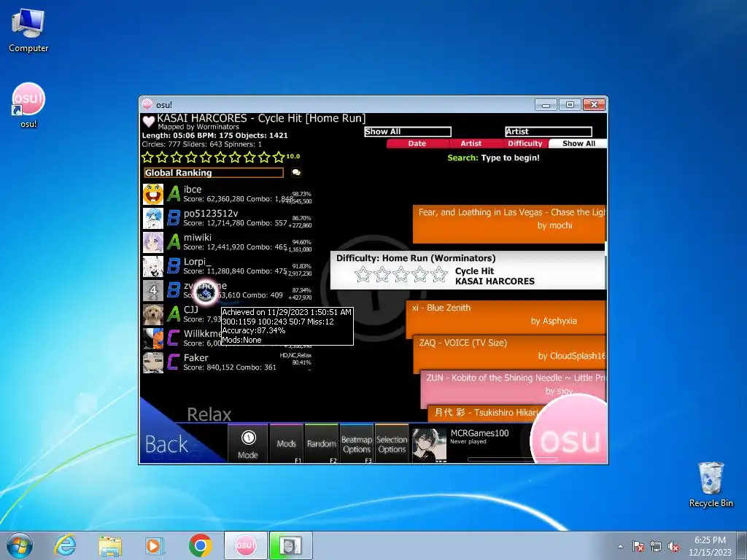Launch Internet Explorer from the taskbar
The height and width of the screenshot is (560, 747).
tap(65, 545)
